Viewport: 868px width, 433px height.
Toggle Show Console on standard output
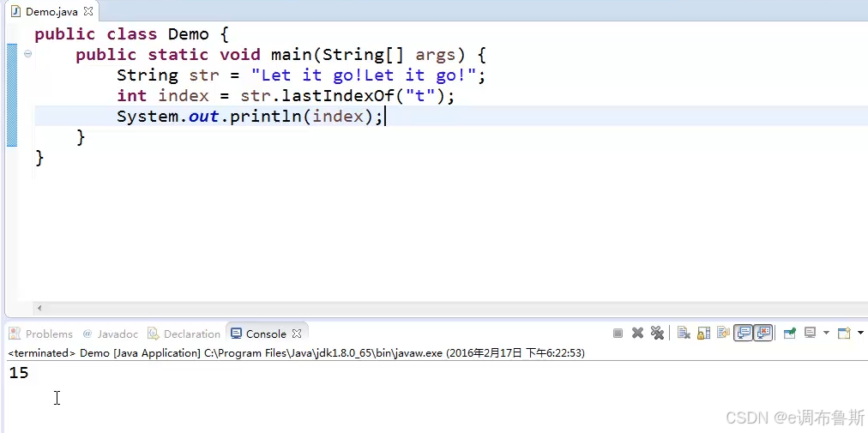coord(744,333)
